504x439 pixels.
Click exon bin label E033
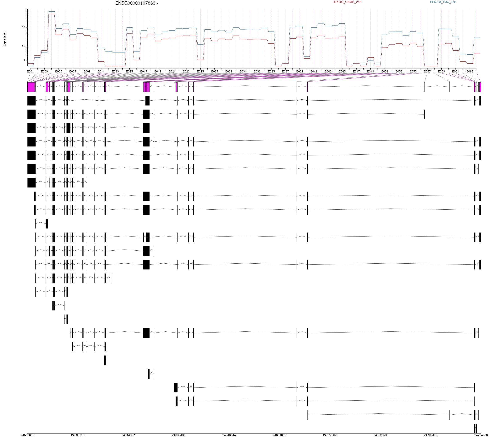coord(257,72)
